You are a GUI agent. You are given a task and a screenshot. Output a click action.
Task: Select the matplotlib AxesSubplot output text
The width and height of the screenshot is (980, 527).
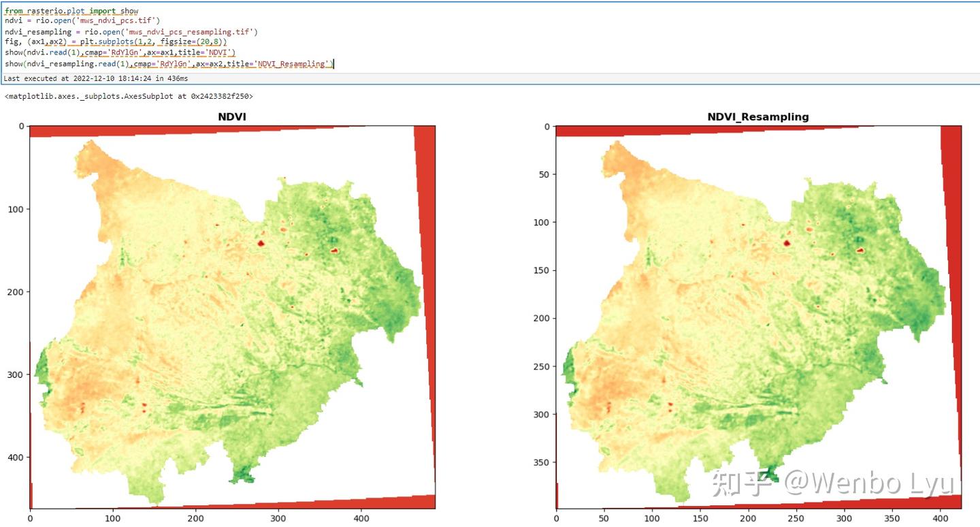[129, 97]
